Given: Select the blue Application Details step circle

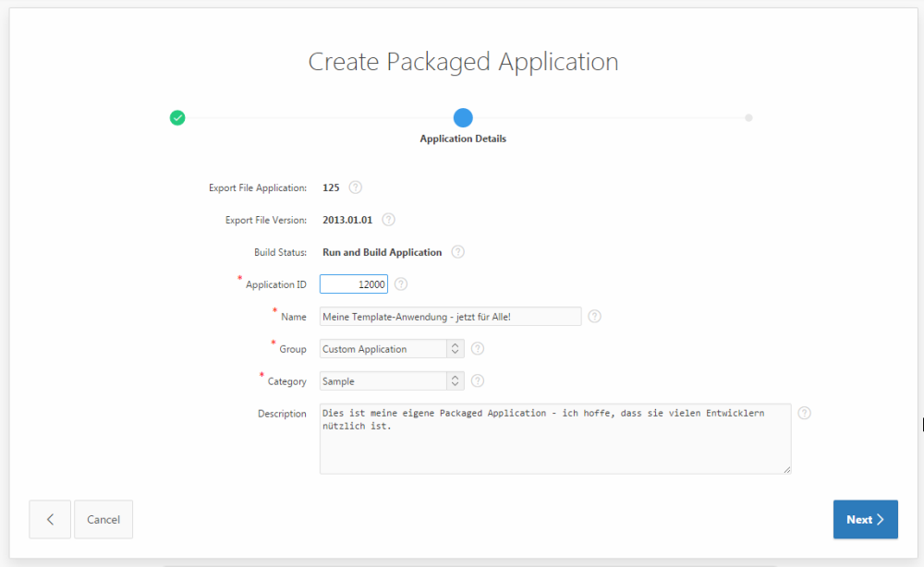Looking at the screenshot, I should click(463, 118).
